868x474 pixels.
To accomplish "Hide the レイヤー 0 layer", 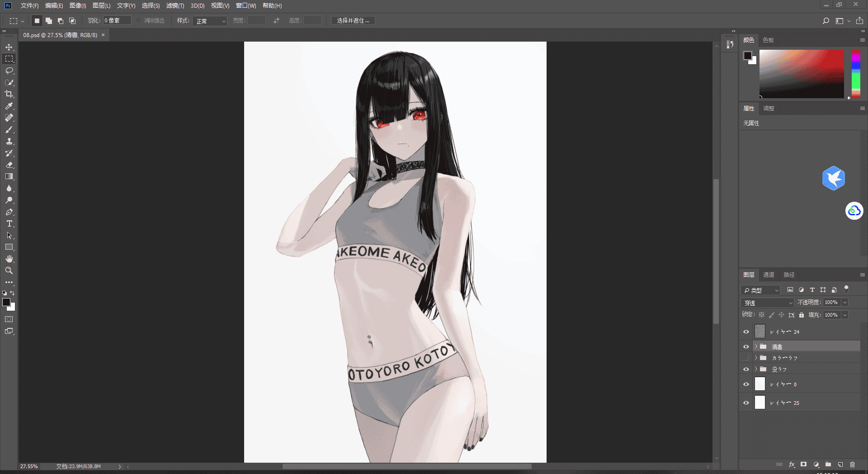I will pyautogui.click(x=746, y=384).
